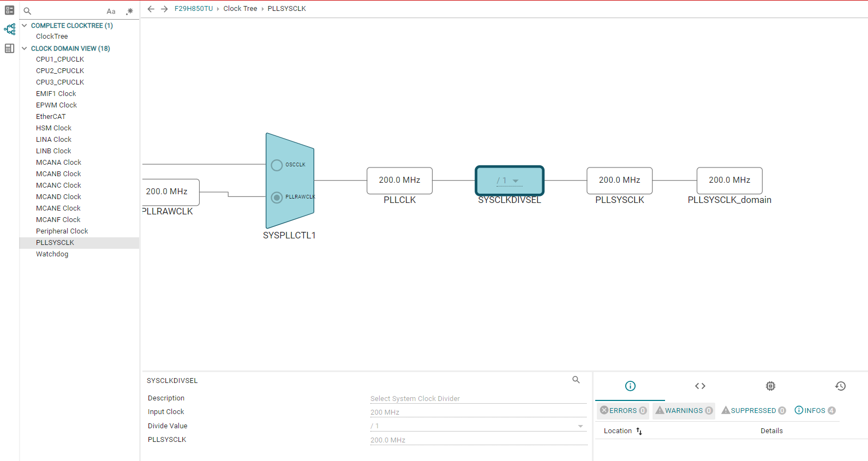
Task: Select the OSCCLK radio input
Action: (277, 165)
